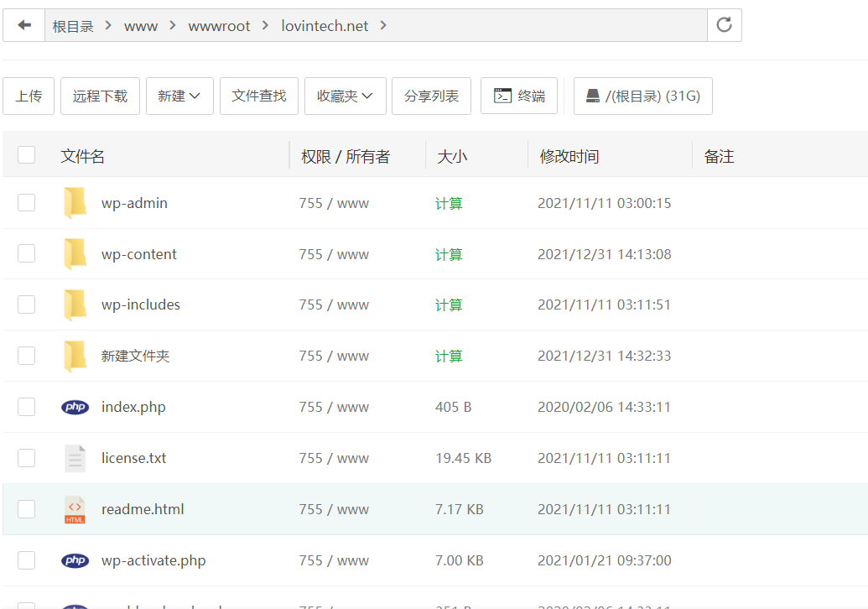Sort by the 大小 column header

(x=452, y=156)
